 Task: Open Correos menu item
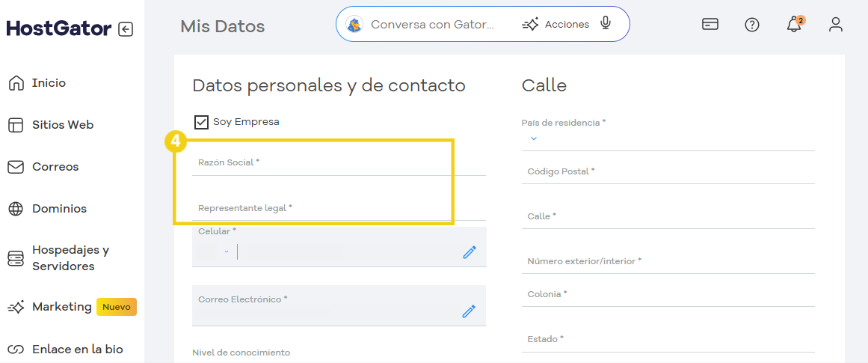[x=55, y=167]
